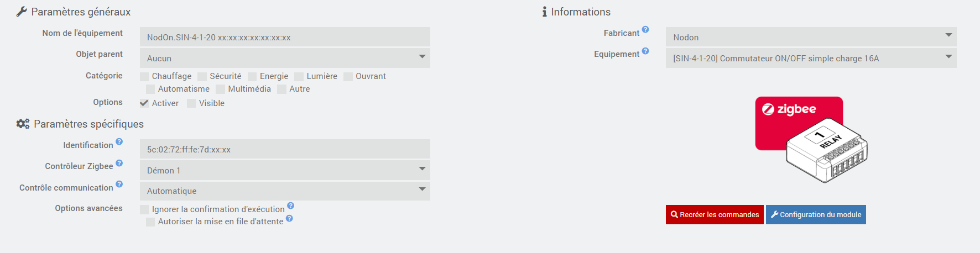Click help icon next to Equipement label
This screenshot has height=253, width=980.
pos(645,51)
